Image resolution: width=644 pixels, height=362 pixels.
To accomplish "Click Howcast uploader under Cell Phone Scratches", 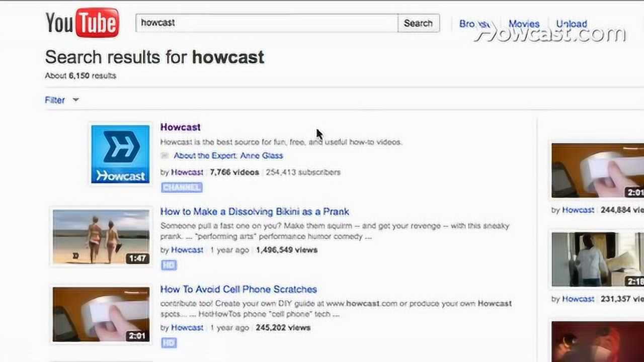I will (x=187, y=328).
